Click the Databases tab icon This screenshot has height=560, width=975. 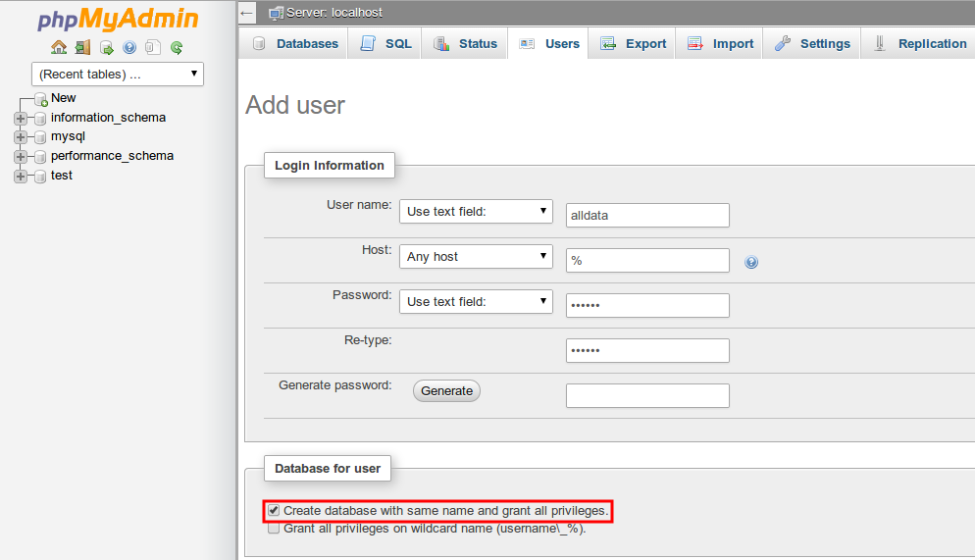[x=259, y=43]
